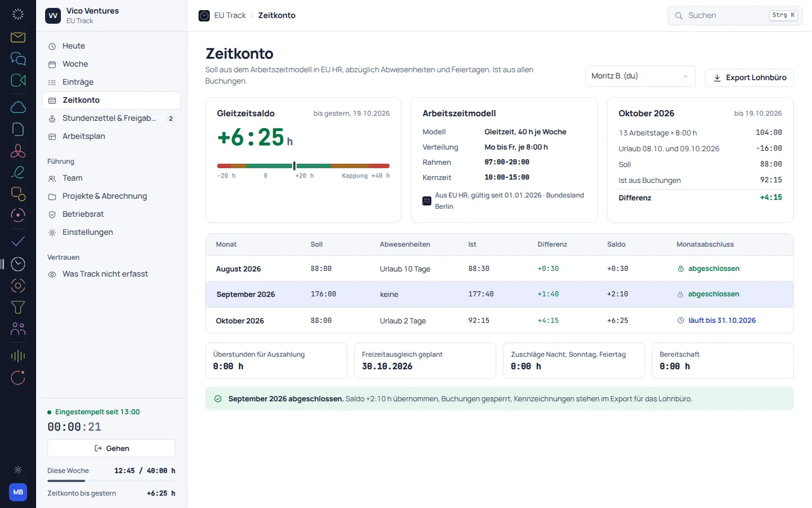Navigate to Arbeitsplan
Viewport: 812px width, 508px height.
111,137
